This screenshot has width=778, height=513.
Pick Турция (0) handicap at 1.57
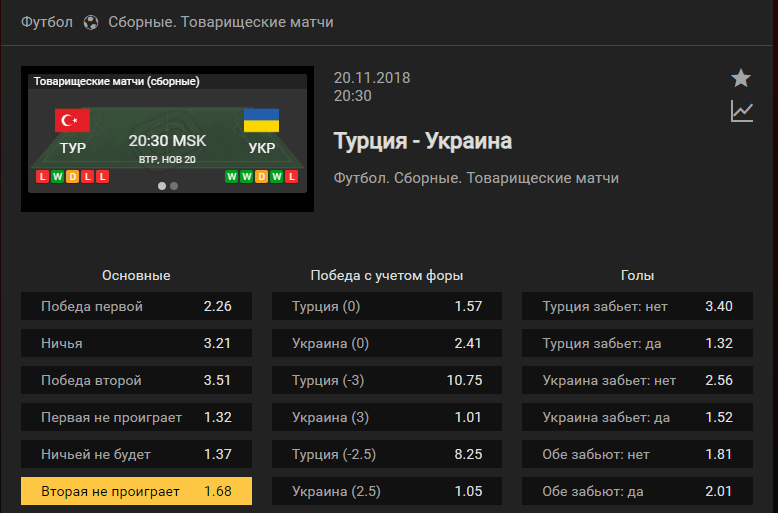tap(387, 306)
